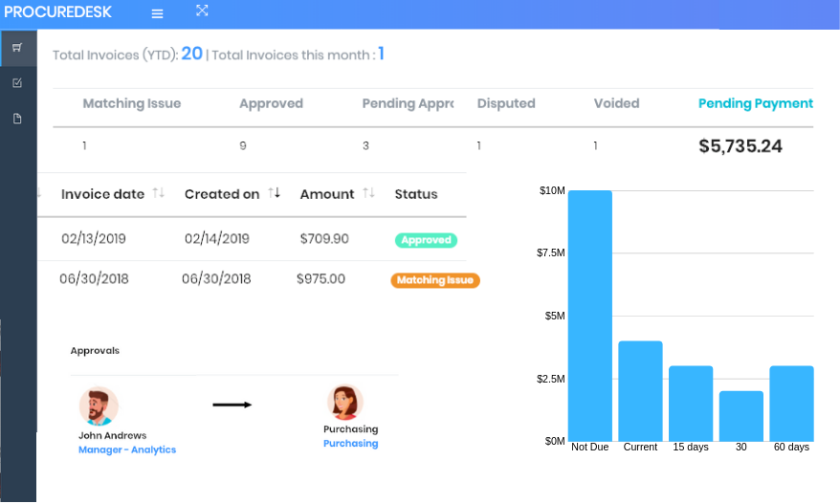Sort table by Invoice date arrows
840x504 pixels.
[x=159, y=193]
